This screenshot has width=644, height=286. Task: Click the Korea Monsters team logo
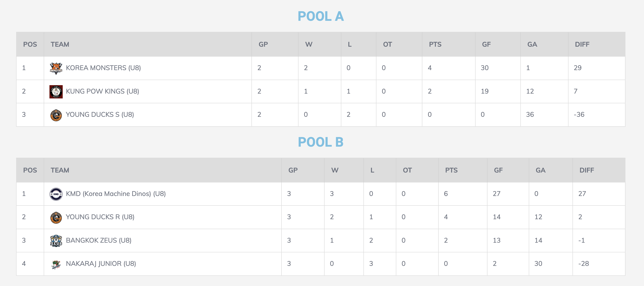[x=56, y=68]
